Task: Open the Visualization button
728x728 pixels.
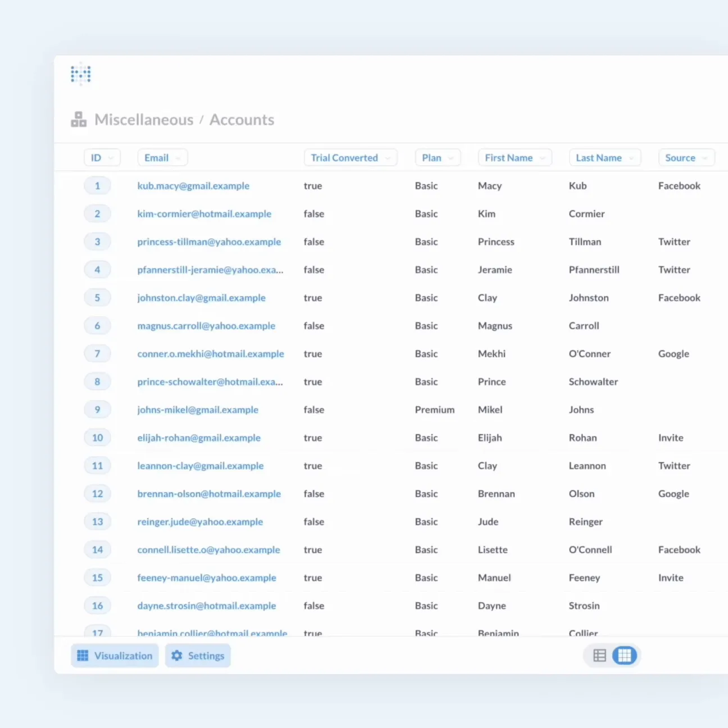Action: (x=115, y=656)
